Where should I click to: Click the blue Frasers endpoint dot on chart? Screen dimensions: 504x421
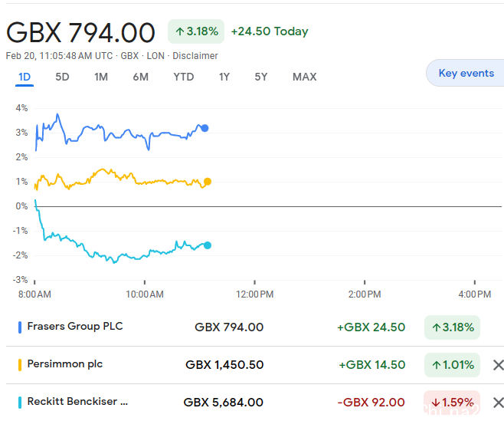(x=205, y=128)
